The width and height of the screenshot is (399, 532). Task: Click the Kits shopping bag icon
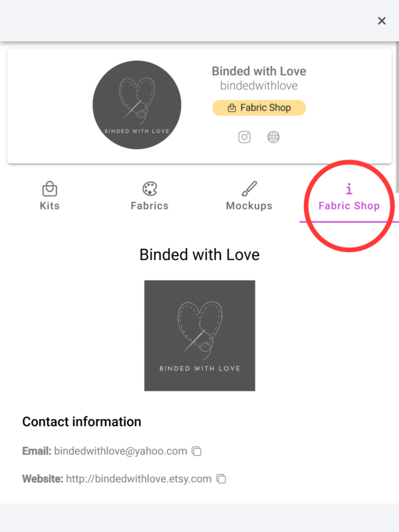[x=49, y=189]
